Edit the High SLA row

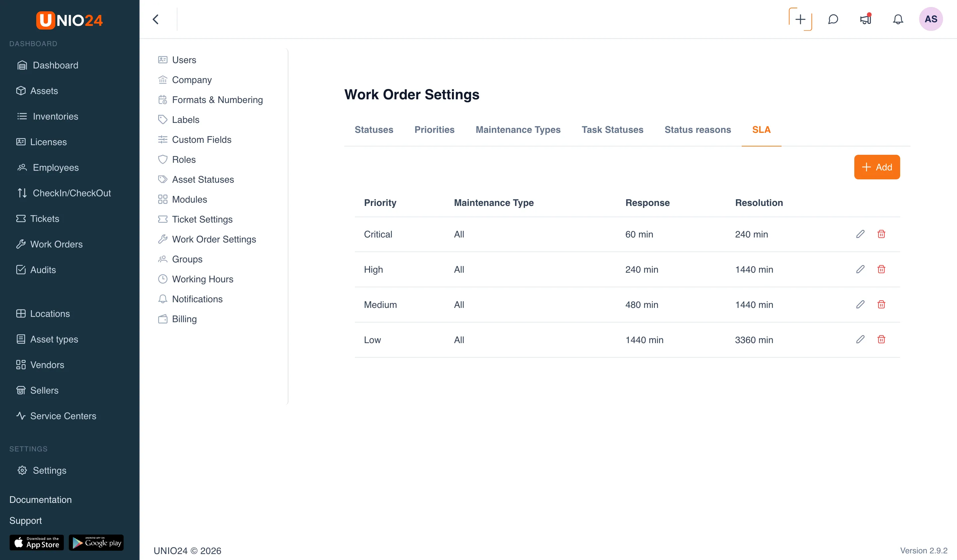[x=860, y=270]
